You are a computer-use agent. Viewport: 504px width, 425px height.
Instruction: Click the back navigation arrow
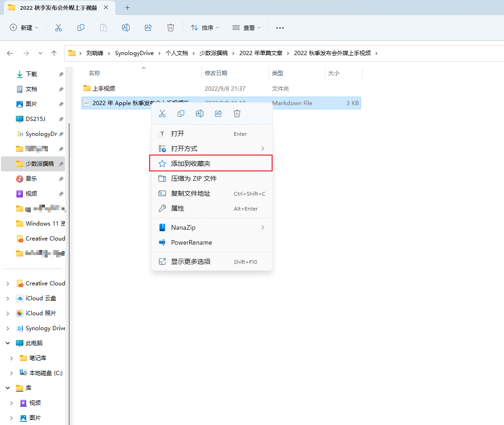tap(9, 53)
